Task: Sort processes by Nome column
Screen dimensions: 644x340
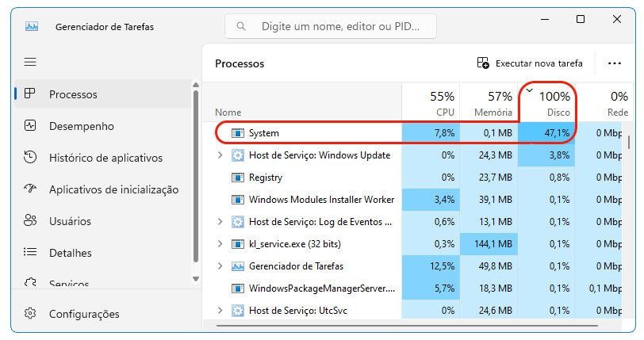Action: (x=302, y=102)
